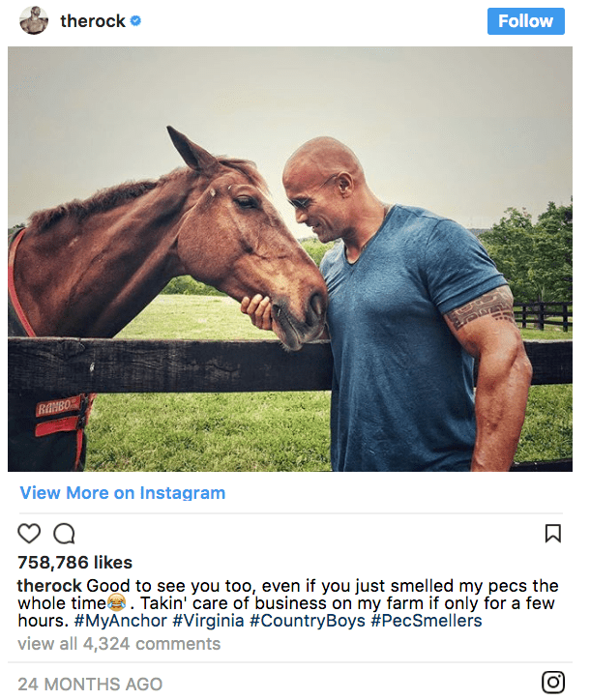
Task: Open the therock username in header
Action: [x=93, y=21]
